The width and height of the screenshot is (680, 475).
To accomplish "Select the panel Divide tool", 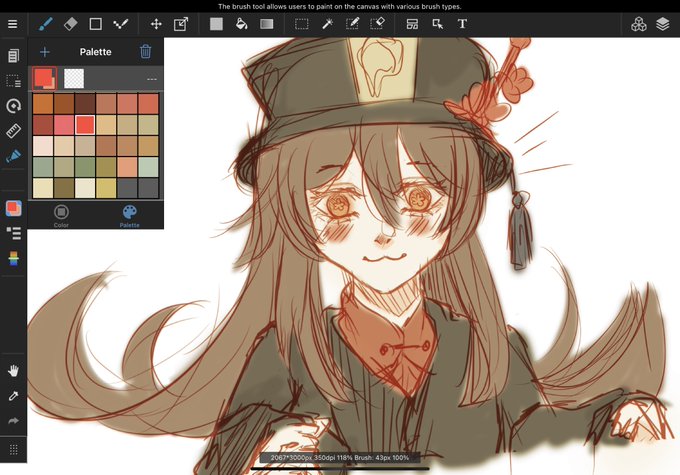I will pyautogui.click(x=412, y=24).
